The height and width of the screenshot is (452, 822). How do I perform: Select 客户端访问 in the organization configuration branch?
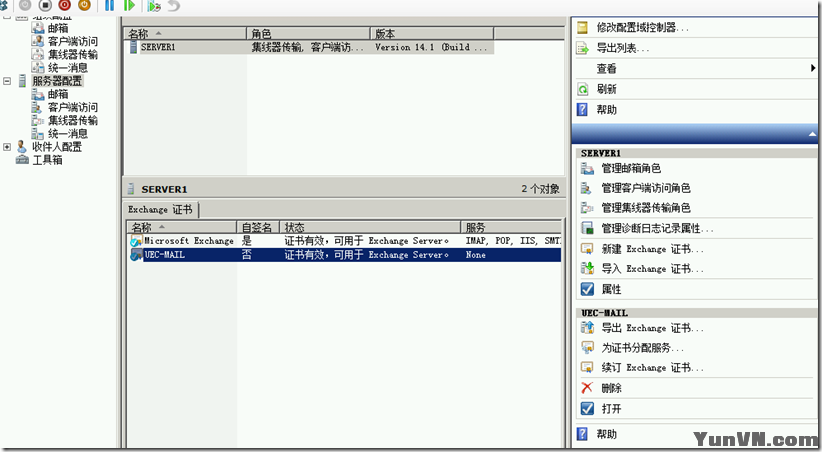tap(73, 41)
